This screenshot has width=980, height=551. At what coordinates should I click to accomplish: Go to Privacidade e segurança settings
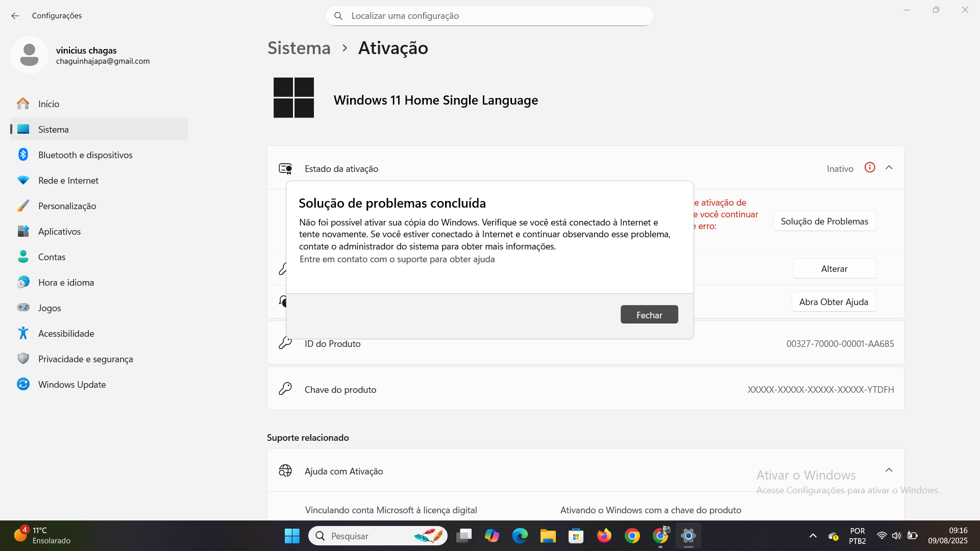(99, 359)
